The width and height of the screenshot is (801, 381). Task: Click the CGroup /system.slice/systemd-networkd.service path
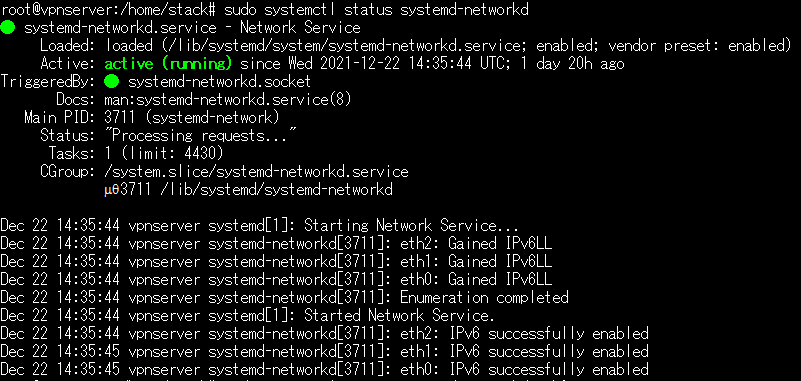click(256, 172)
